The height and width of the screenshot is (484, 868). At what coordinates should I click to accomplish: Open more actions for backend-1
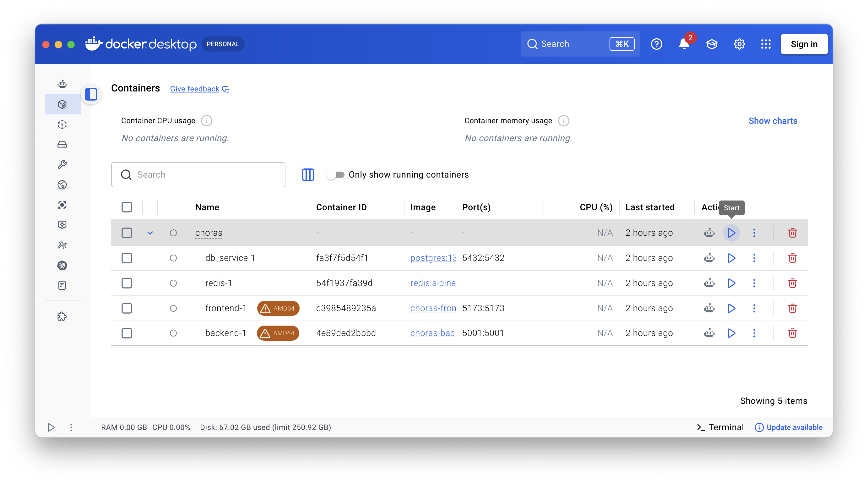(x=754, y=333)
